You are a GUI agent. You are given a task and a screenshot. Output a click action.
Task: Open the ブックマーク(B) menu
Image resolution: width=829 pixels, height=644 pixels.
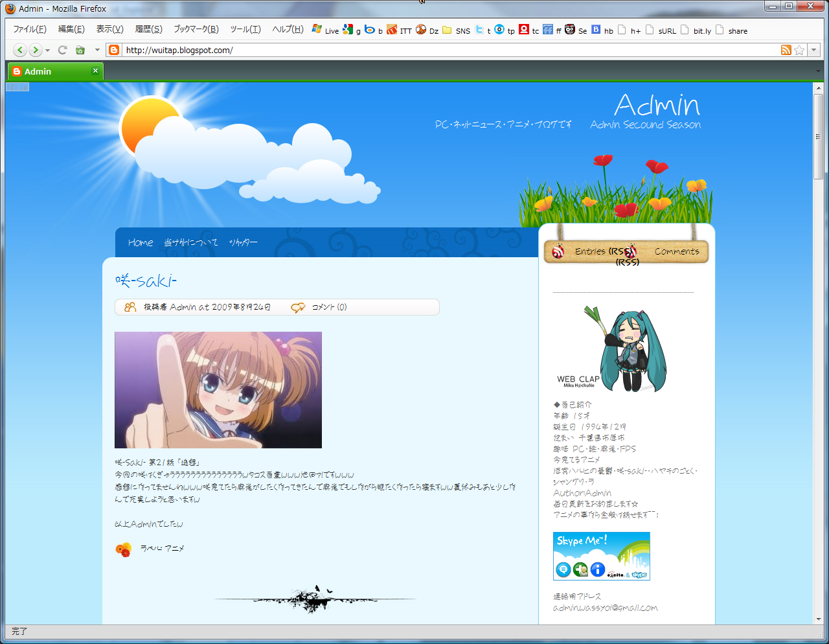(x=196, y=29)
